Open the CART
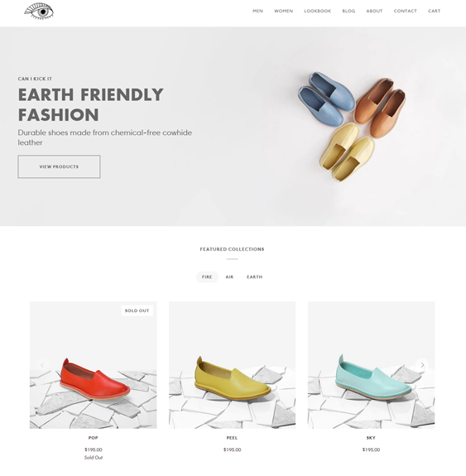 coord(434,11)
